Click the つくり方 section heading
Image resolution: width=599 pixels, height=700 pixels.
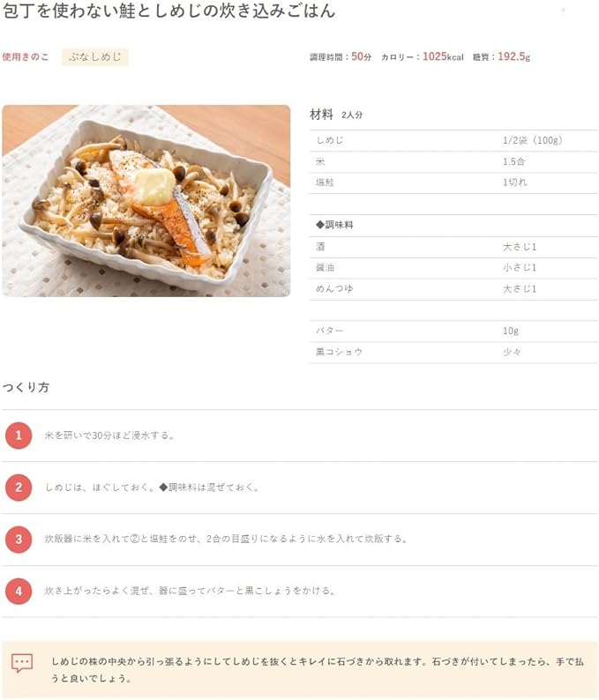pyautogui.click(x=26, y=388)
